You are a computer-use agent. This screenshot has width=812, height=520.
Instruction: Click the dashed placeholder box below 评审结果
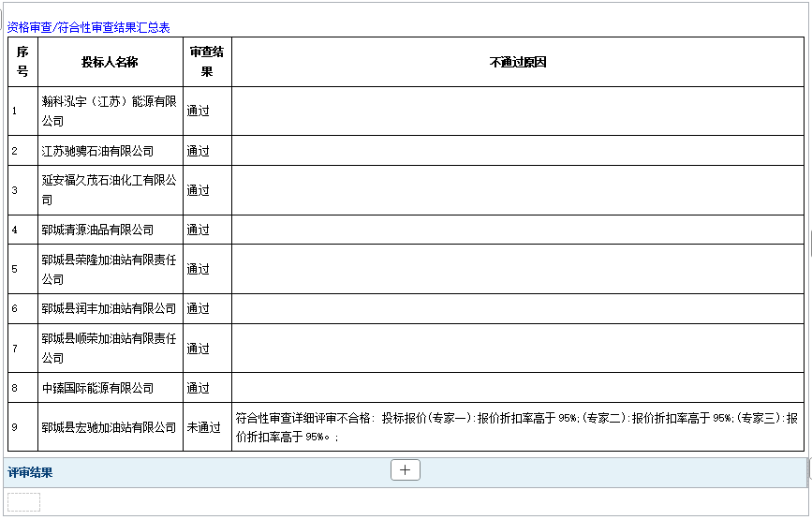(23, 502)
